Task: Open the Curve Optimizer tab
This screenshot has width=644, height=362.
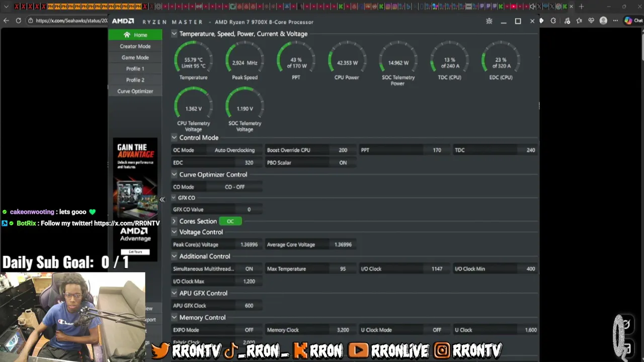Action: point(135,92)
